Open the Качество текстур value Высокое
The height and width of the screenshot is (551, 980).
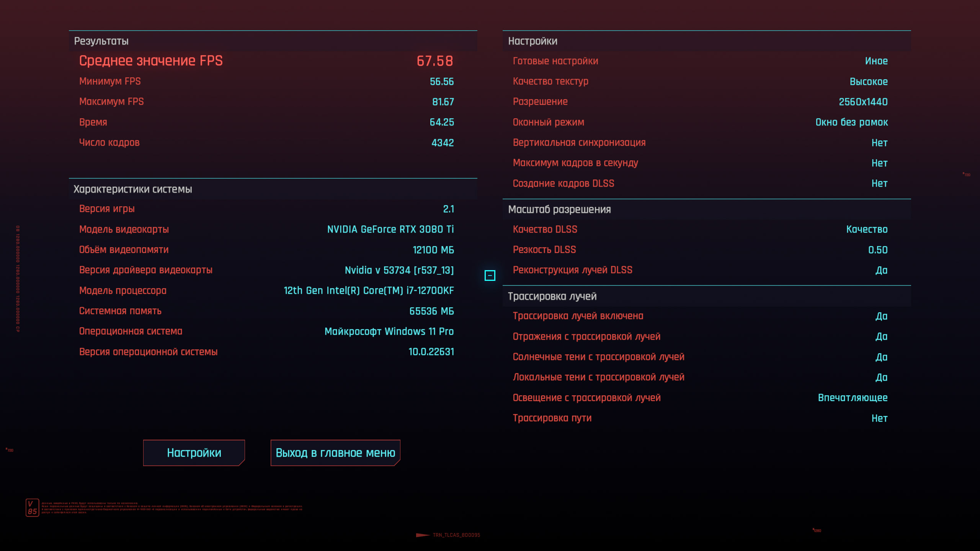(868, 82)
